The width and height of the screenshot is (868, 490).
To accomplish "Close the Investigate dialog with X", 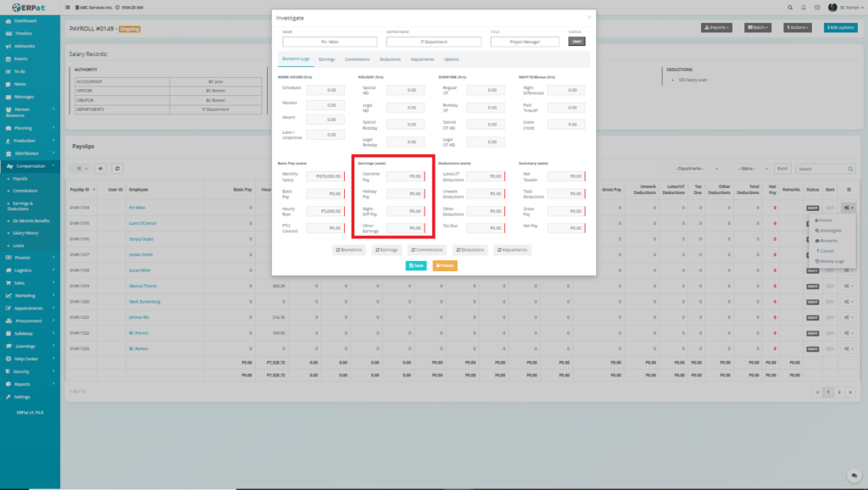I will click(590, 16).
